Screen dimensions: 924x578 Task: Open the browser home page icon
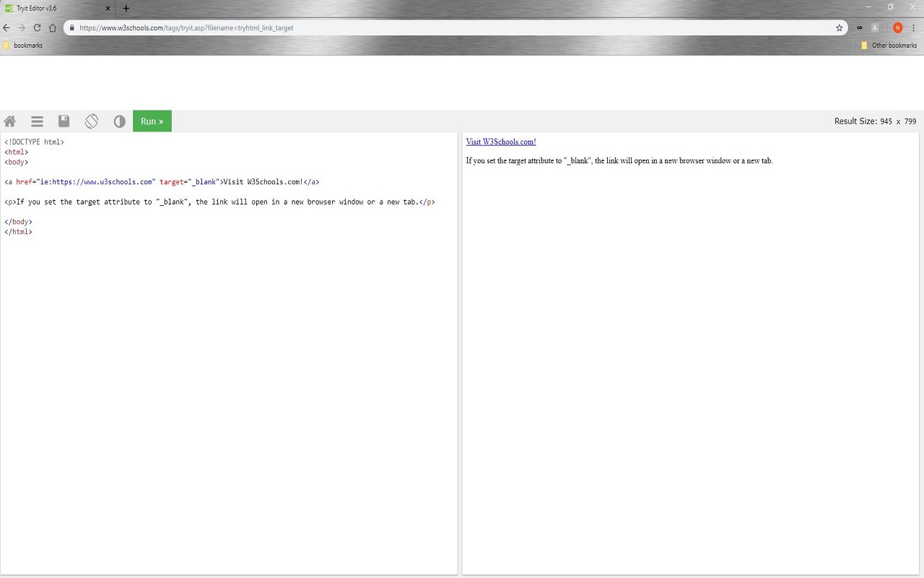(53, 27)
